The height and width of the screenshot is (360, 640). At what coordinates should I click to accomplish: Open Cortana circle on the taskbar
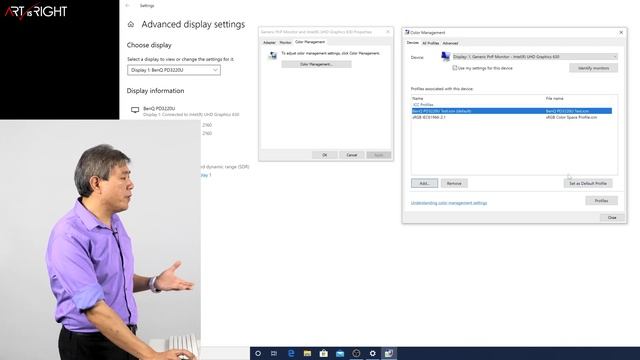pyautogui.click(x=258, y=353)
